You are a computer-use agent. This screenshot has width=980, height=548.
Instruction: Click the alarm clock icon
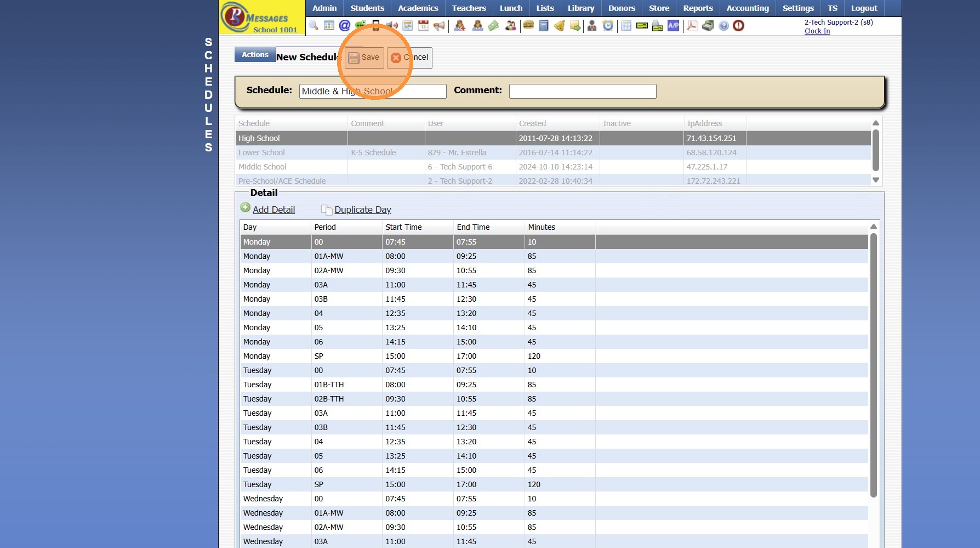(x=608, y=26)
